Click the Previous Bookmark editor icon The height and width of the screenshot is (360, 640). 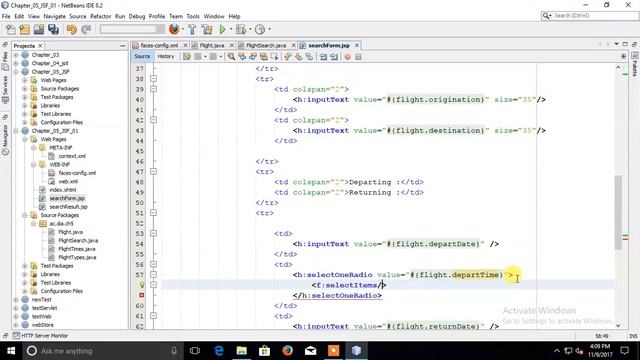point(288,57)
